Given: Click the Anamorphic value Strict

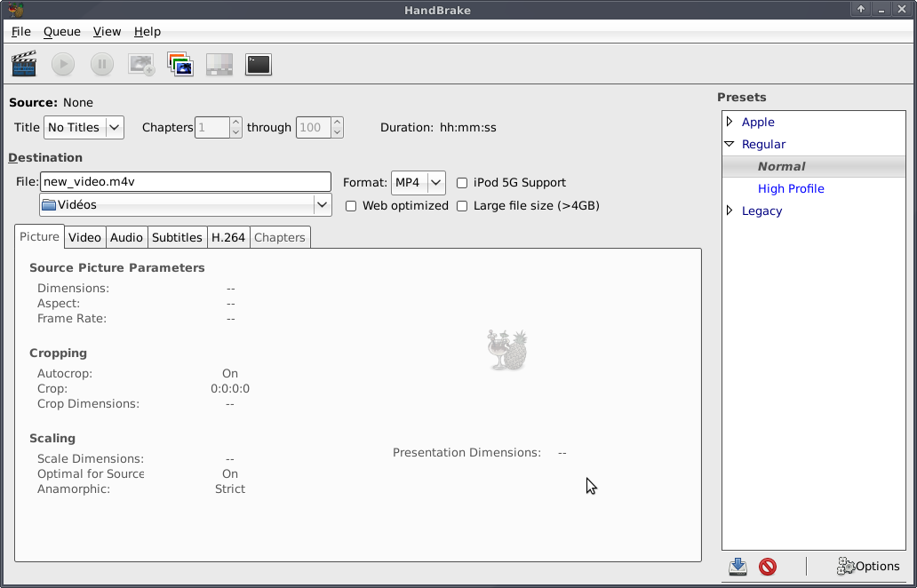Looking at the screenshot, I should (x=230, y=489).
